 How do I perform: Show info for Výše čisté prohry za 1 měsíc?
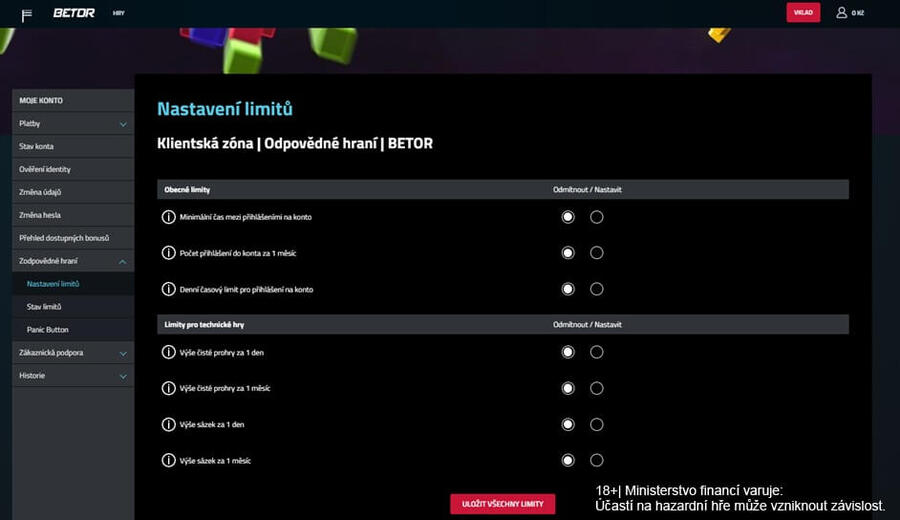point(168,389)
